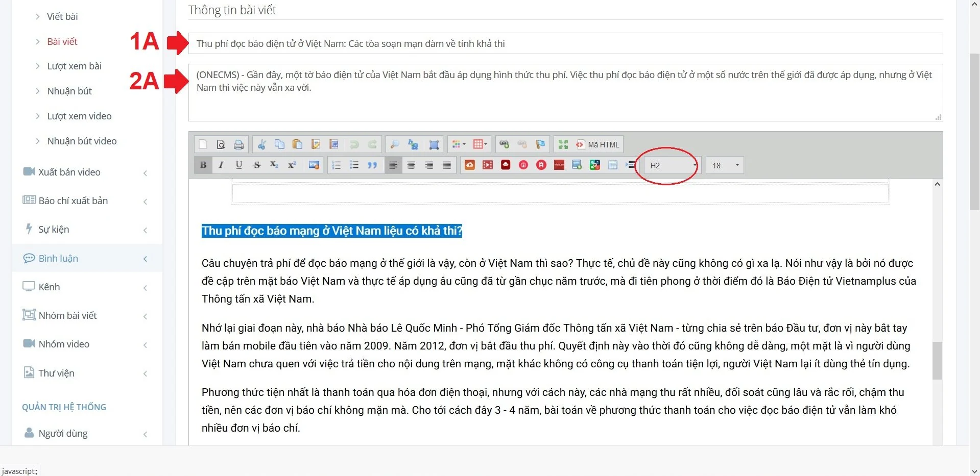This screenshot has height=476, width=980.
Task: Click the Preview document icon
Action: coord(221,144)
